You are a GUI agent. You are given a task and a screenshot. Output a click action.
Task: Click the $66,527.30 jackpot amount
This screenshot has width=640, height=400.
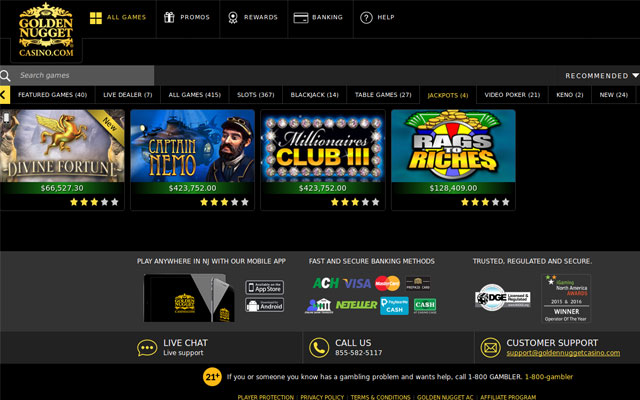(62, 188)
